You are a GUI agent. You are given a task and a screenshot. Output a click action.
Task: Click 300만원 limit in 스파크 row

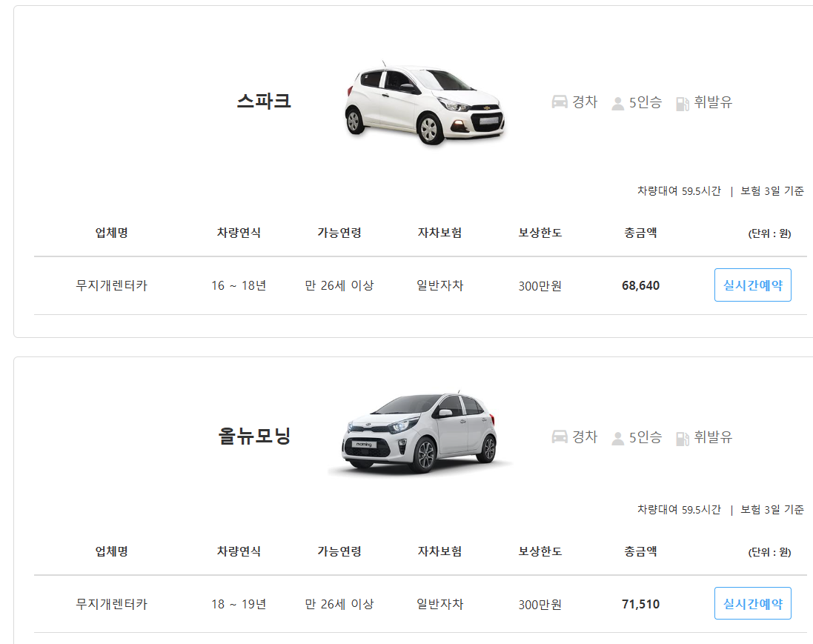(x=540, y=286)
